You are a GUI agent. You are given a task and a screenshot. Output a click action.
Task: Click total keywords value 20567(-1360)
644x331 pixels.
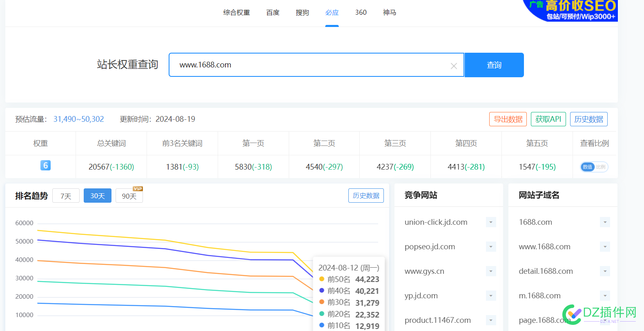click(x=111, y=167)
